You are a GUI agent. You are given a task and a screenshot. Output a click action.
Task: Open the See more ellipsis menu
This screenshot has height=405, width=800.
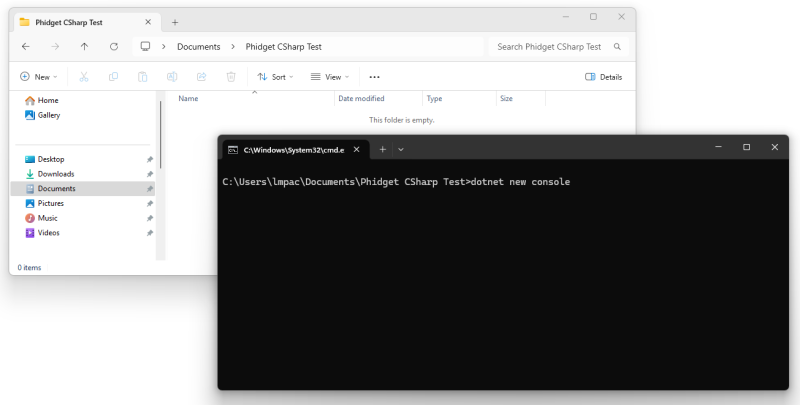374,77
